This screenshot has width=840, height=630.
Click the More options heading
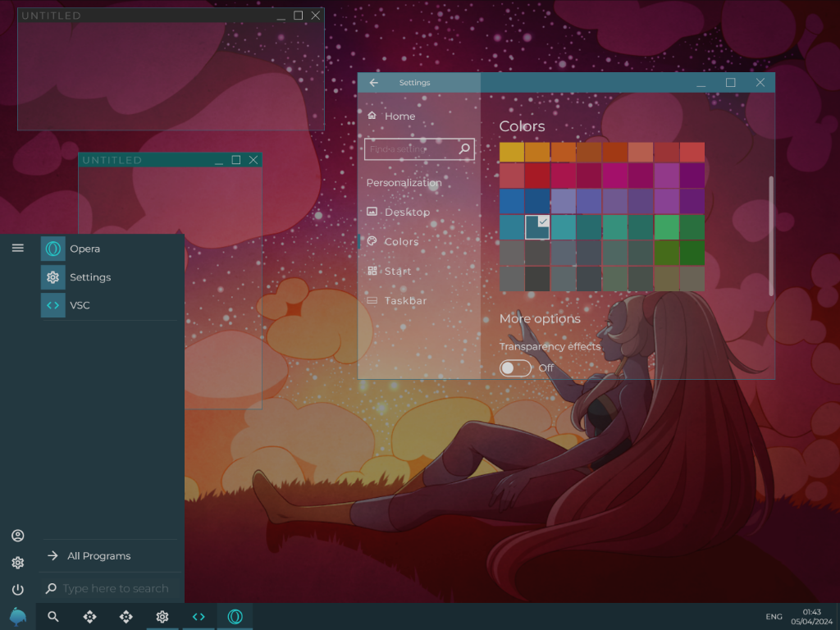pos(540,319)
